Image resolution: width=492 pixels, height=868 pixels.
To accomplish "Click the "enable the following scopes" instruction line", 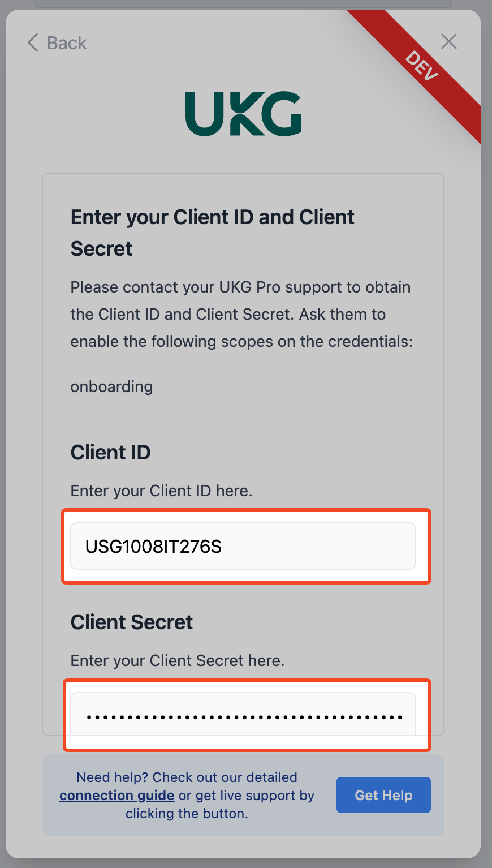I will click(241, 342).
